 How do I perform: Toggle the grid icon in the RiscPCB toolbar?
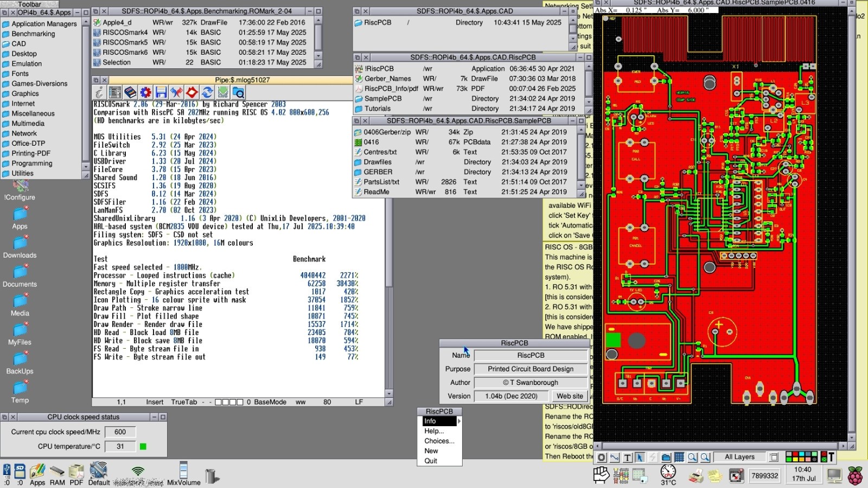click(x=679, y=457)
